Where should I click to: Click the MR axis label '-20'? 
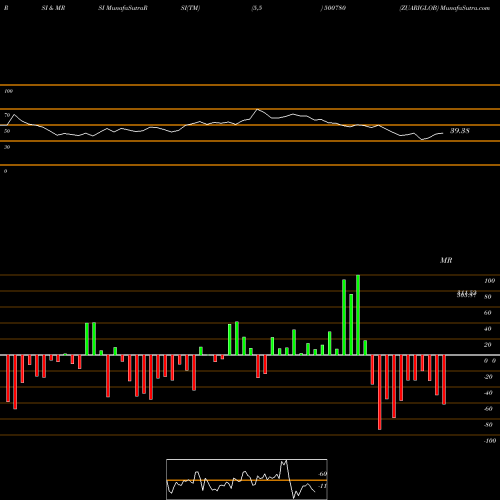(488, 377)
